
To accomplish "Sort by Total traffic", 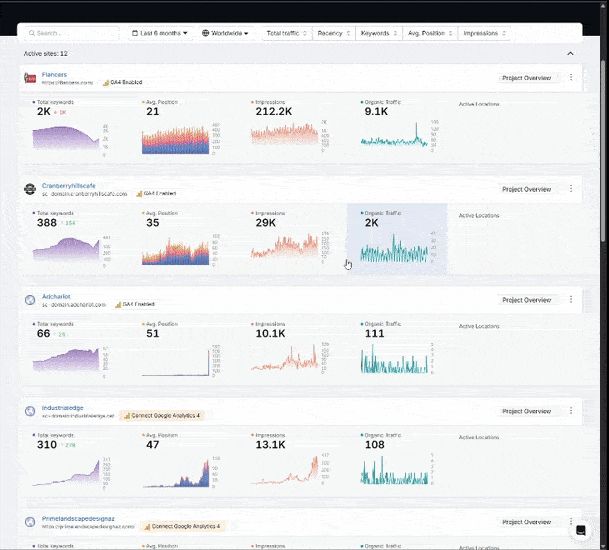I will point(286,33).
